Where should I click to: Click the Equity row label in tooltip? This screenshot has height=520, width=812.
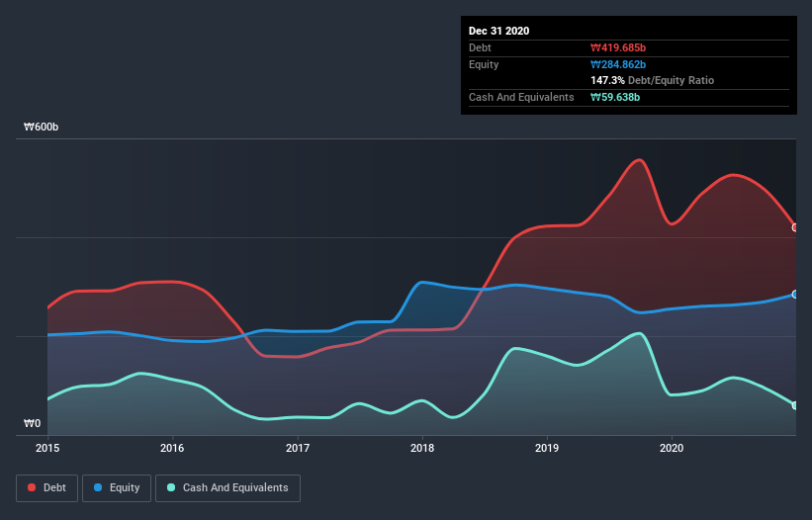pos(484,64)
